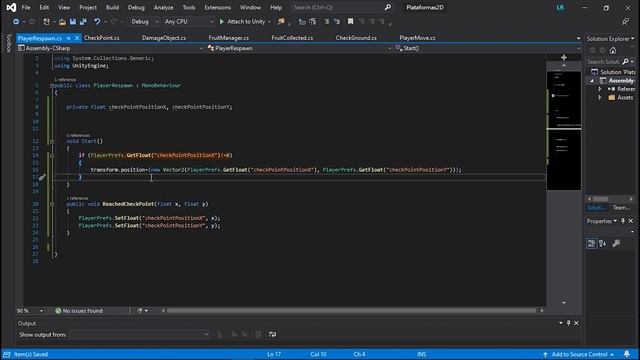Auto-hide the Properties panel with the pin
640x360 pixels.
[623, 221]
